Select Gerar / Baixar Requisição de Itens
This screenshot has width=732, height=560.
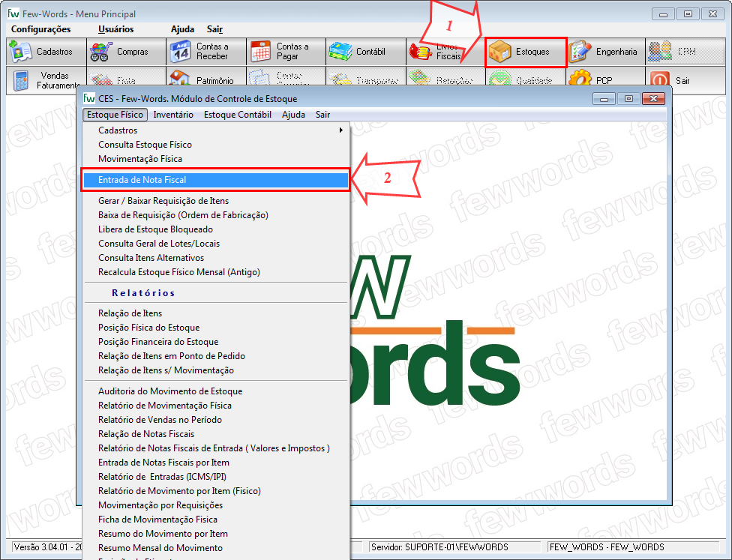[x=163, y=201]
